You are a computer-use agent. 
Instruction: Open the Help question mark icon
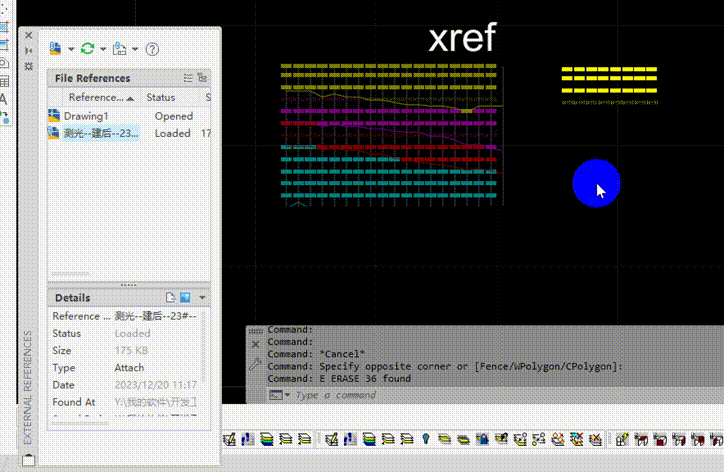pyautogui.click(x=152, y=48)
